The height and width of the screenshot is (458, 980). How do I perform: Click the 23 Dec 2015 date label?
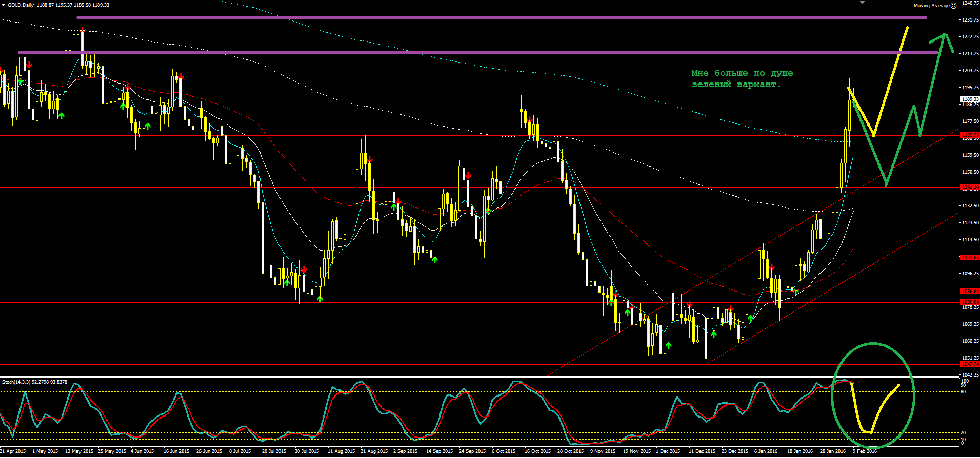click(735, 451)
